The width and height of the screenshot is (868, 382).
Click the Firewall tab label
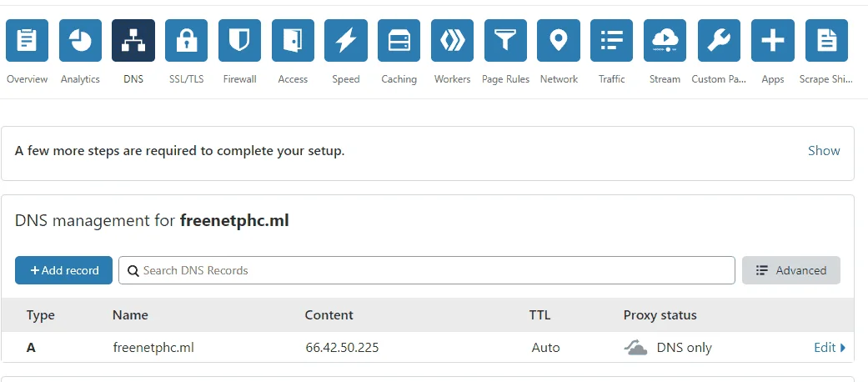coord(239,79)
